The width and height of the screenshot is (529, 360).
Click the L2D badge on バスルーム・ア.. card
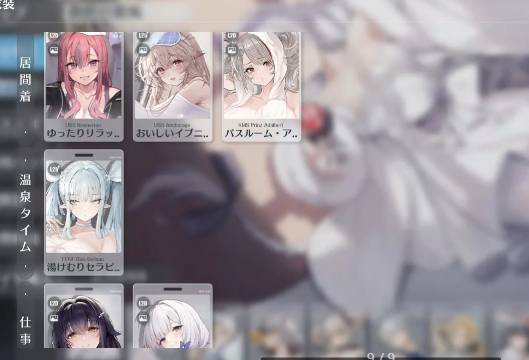pyautogui.click(x=232, y=35)
